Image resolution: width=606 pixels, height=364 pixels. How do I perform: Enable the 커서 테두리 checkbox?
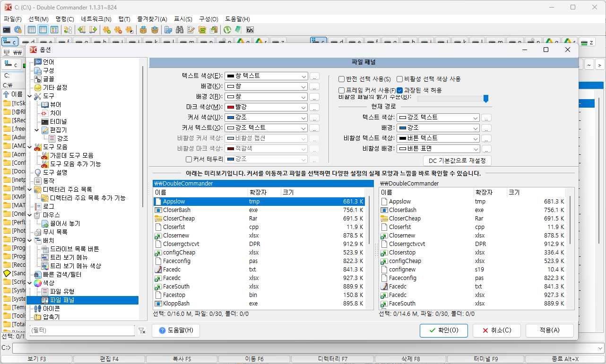189,159
